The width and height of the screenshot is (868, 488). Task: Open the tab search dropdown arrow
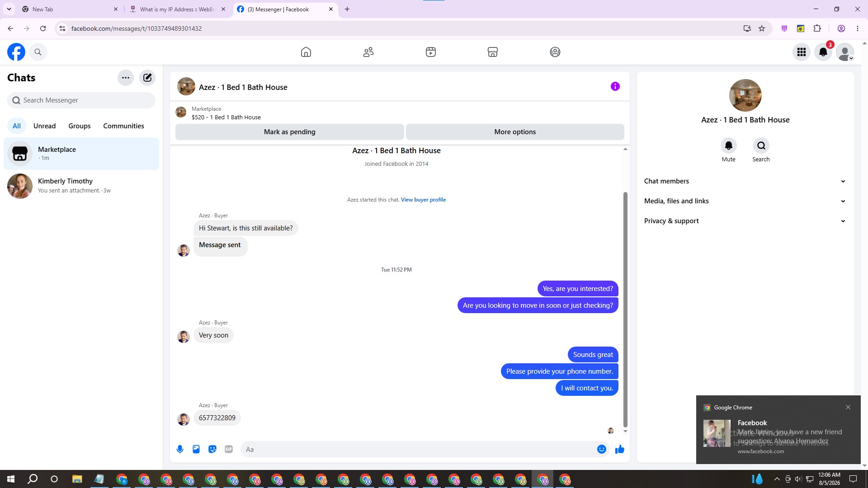click(x=9, y=9)
